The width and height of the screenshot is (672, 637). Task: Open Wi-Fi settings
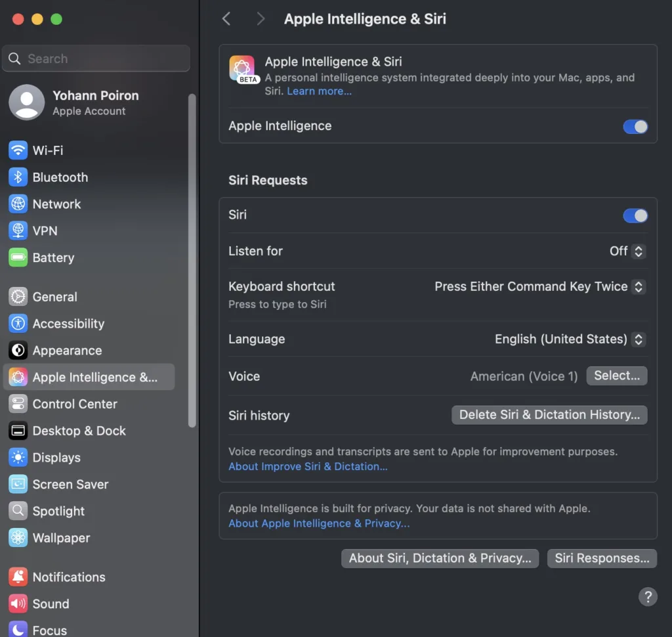tap(89, 150)
